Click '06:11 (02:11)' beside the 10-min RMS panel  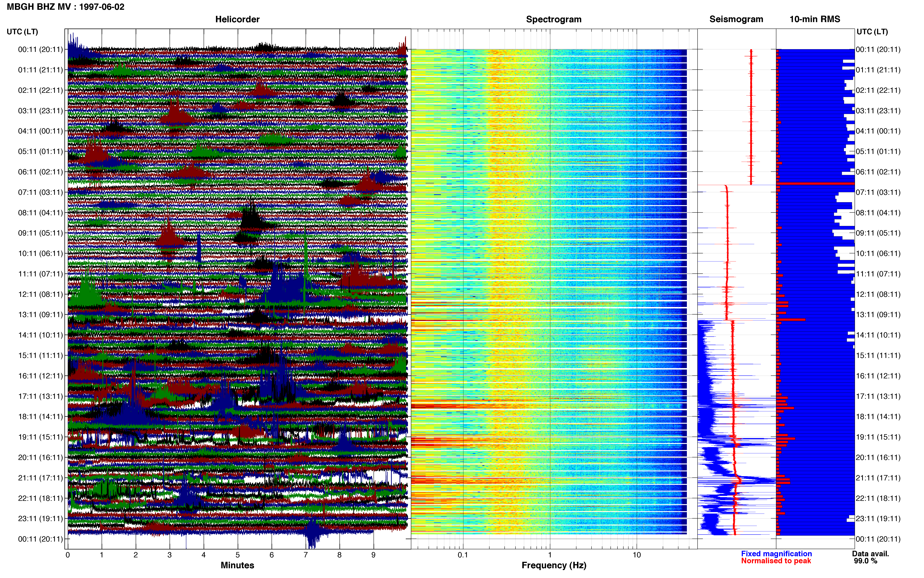tap(878, 172)
